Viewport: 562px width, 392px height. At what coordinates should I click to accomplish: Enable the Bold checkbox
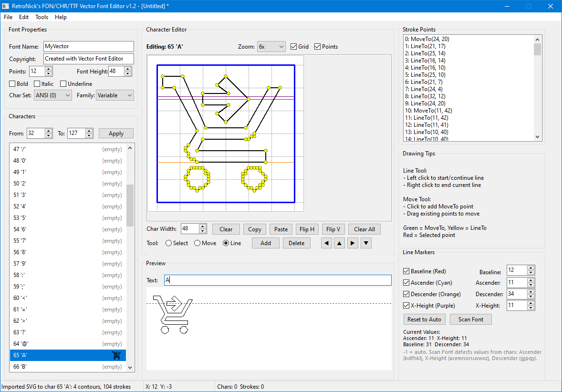click(12, 84)
